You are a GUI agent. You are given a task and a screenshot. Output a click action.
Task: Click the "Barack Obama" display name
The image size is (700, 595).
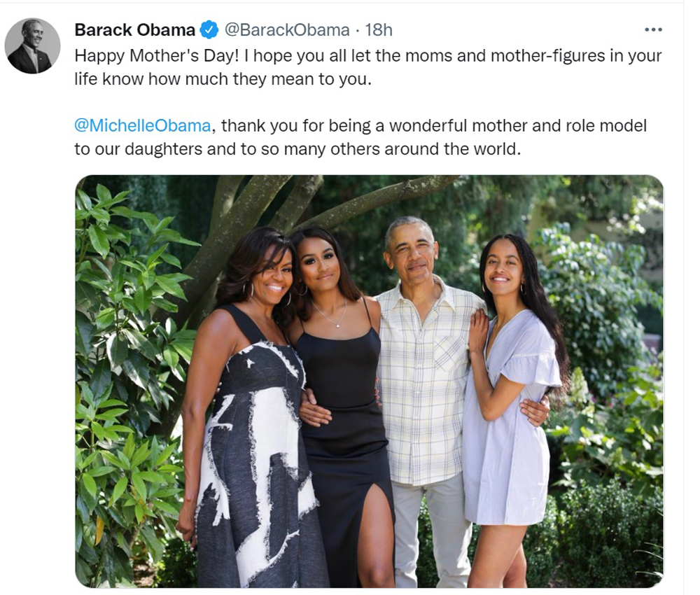click(x=134, y=30)
